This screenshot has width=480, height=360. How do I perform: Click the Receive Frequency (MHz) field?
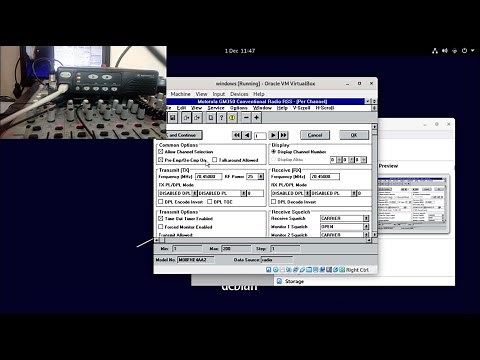[x=325, y=176]
